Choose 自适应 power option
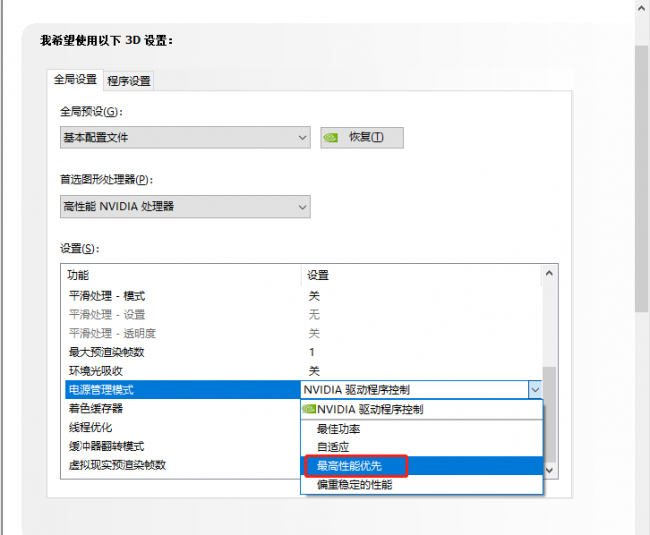 422,447
